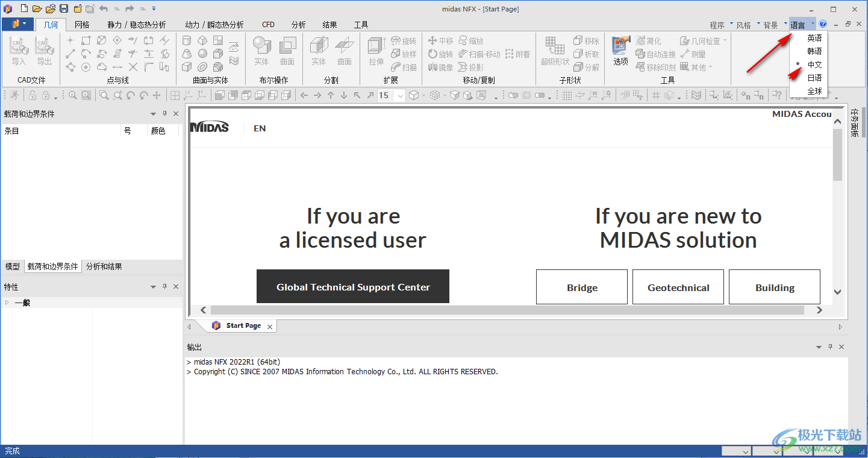Close the Start Page document tab

click(270, 326)
